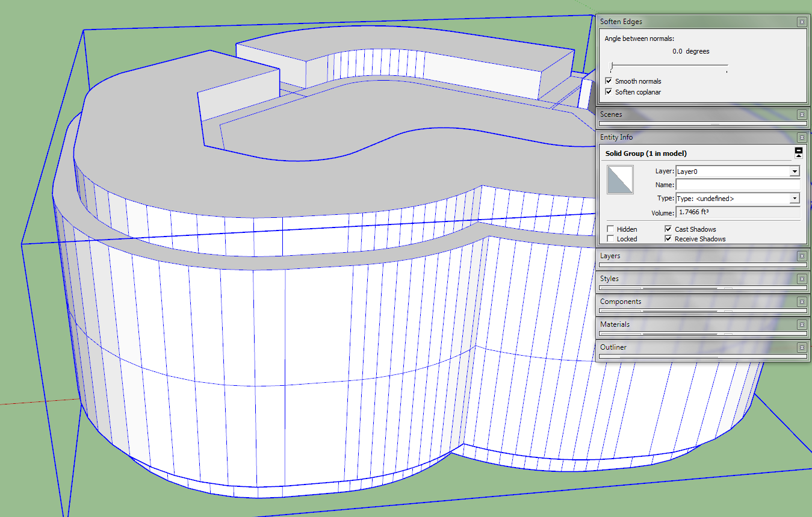Click the angle between normals slider
Image resolution: width=812 pixels, height=517 pixels.
point(669,66)
